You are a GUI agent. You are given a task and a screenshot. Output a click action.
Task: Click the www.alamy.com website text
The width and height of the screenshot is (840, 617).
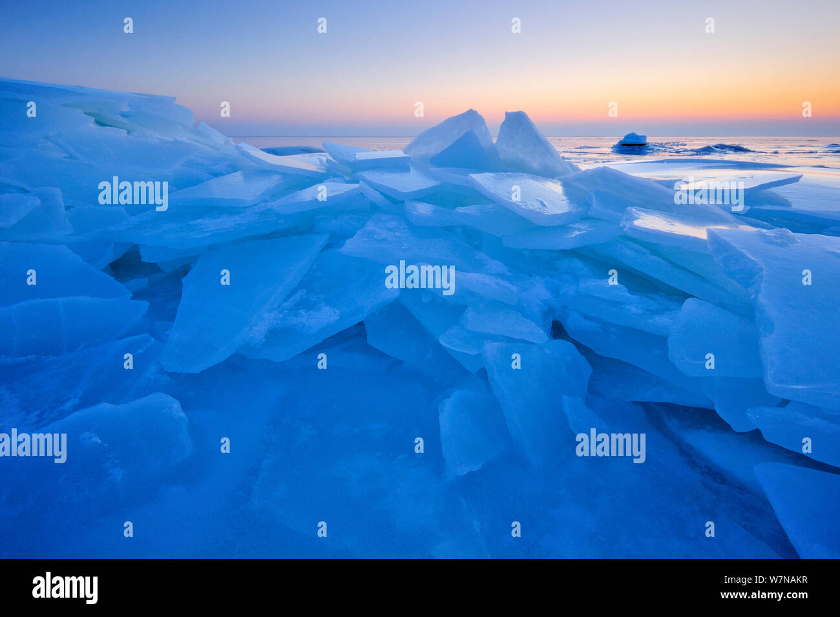coord(764,595)
